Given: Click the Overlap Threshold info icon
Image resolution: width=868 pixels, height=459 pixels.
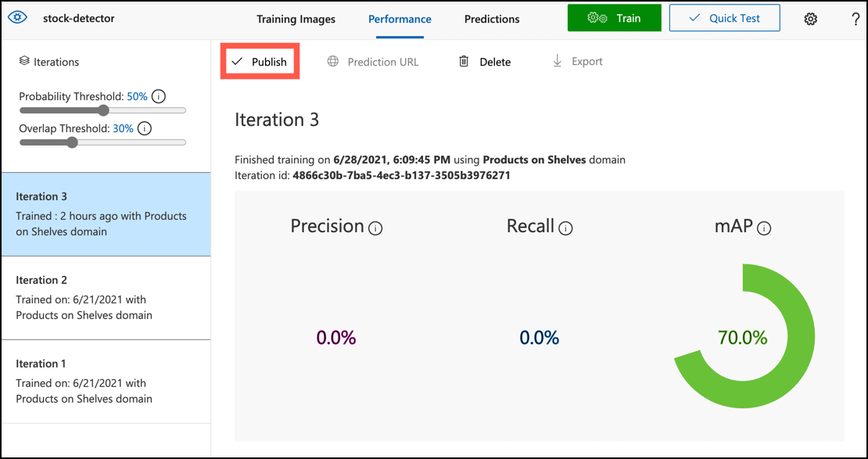Looking at the screenshot, I should (x=144, y=128).
